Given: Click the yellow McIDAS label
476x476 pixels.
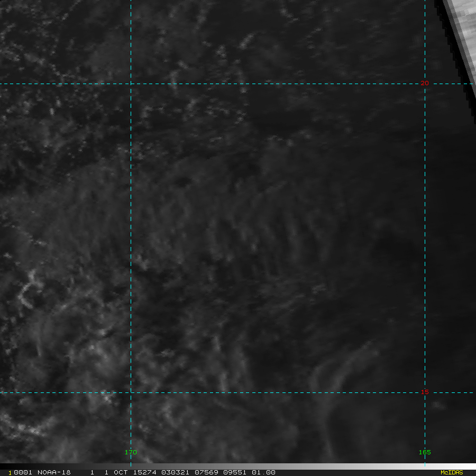Looking at the screenshot, I should (x=451, y=472).
